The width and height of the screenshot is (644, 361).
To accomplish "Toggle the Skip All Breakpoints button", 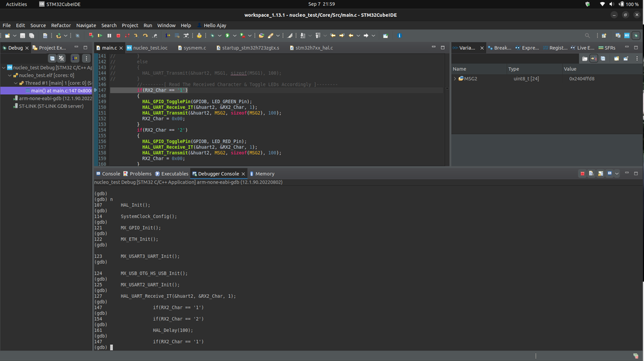I will click(x=77, y=35).
